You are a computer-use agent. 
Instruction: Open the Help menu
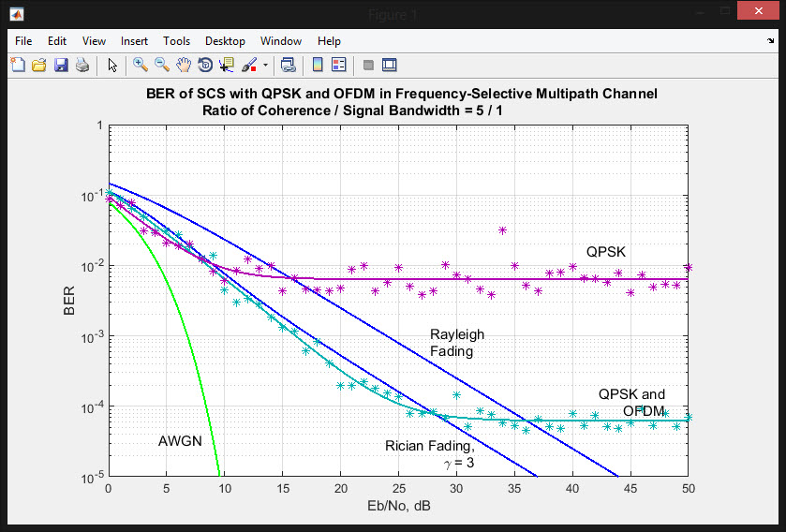point(329,41)
